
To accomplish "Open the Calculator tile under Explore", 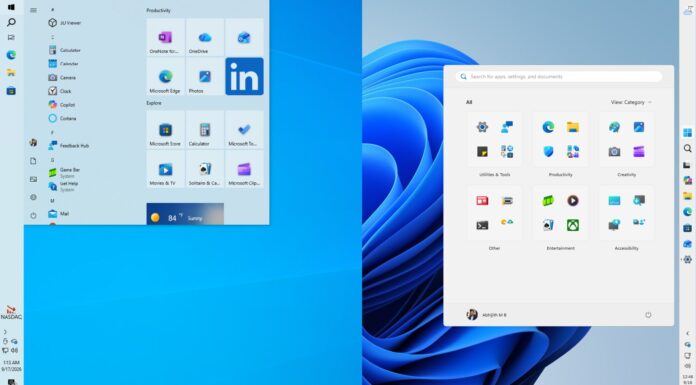I will pos(205,130).
